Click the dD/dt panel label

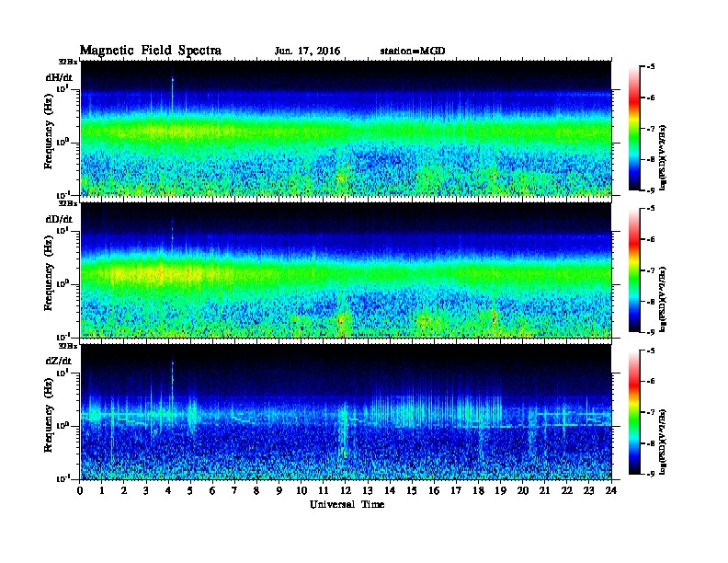click(59, 219)
